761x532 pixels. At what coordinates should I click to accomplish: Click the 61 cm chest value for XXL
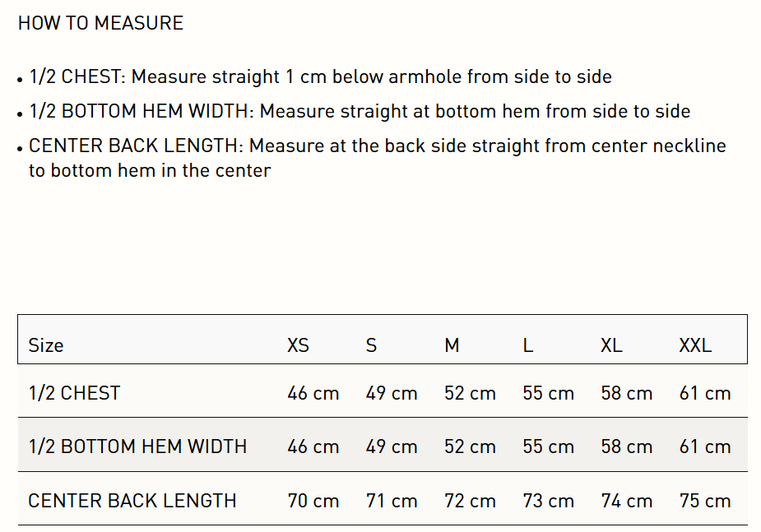coord(705,393)
